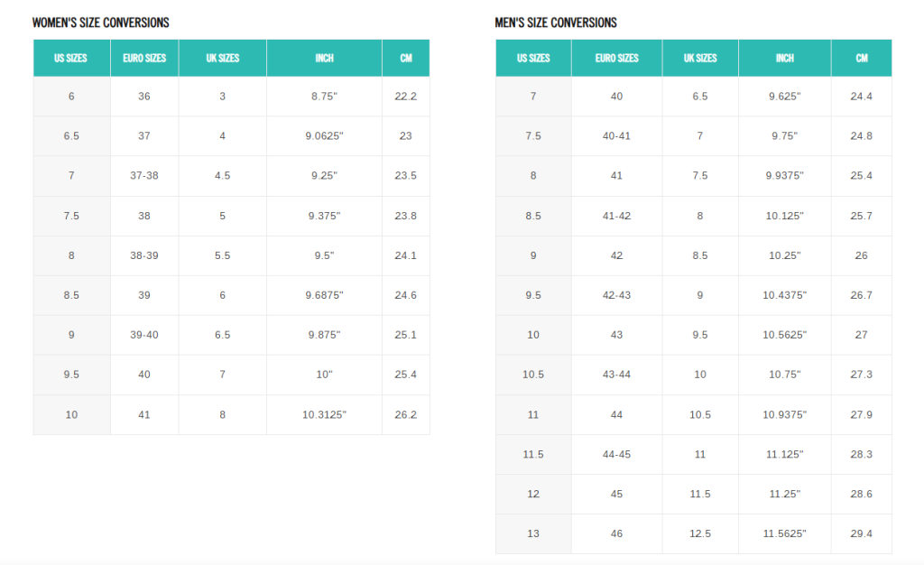Click the Men's Size Conversions heading
Image resolution: width=924 pixels, height=565 pixels.
556,23
